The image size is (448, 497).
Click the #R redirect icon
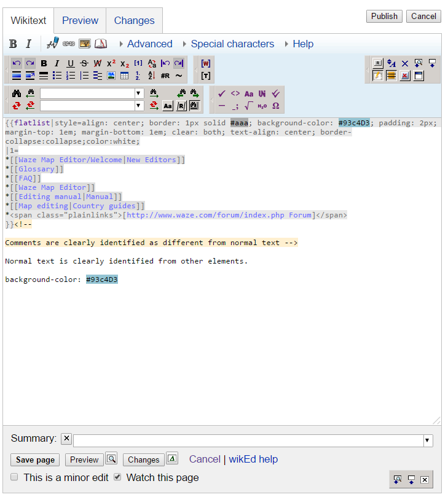point(165,76)
